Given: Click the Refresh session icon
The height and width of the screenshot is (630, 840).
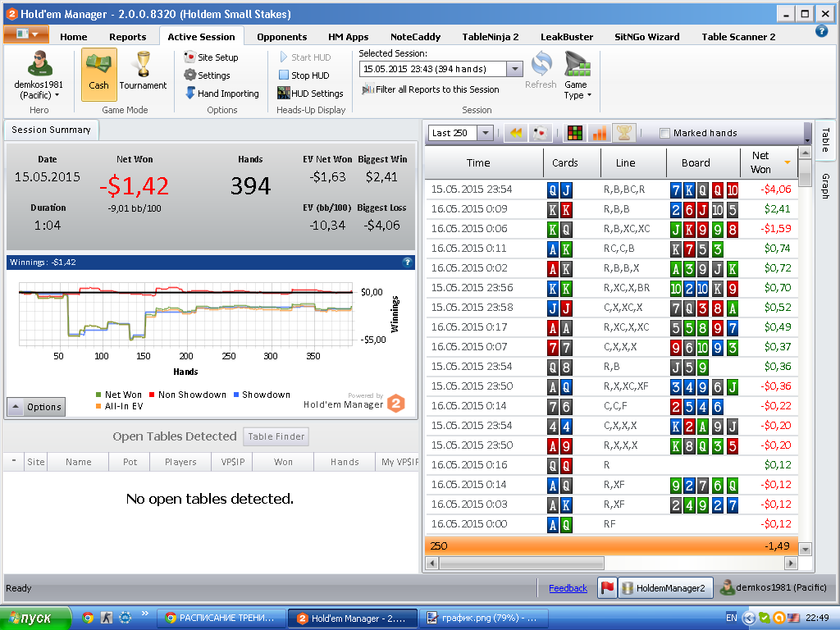Looking at the screenshot, I should 541,64.
